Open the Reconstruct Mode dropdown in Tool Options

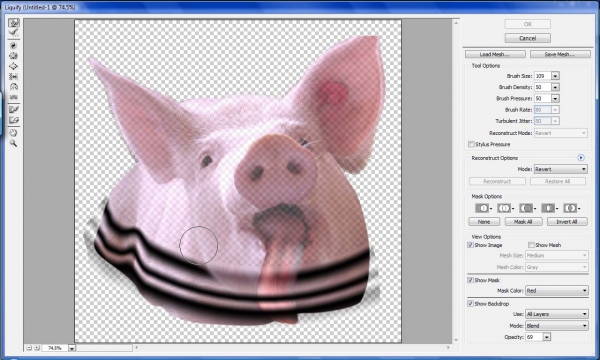[x=561, y=133]
